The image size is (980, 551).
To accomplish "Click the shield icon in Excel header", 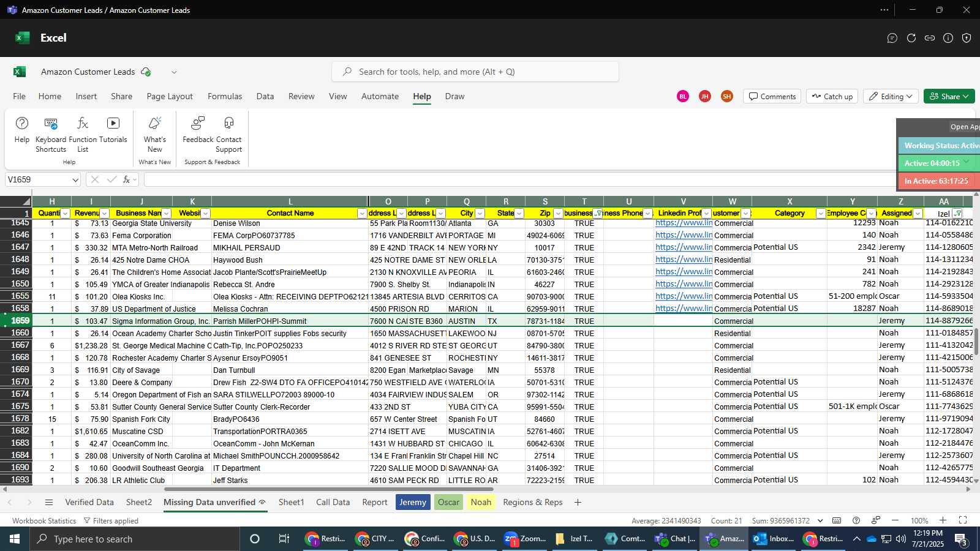I will pyautogui.click(x=967, y=38).
